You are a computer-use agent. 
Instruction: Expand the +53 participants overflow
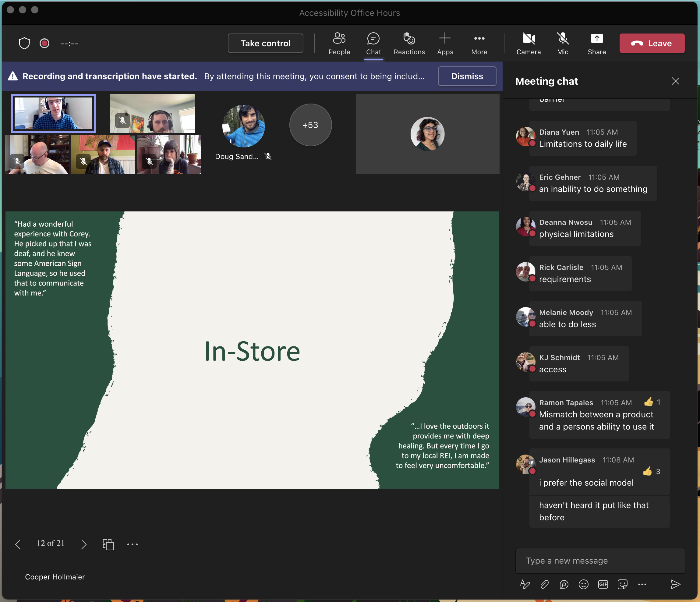pyautogui.click(x=310, y=125)
